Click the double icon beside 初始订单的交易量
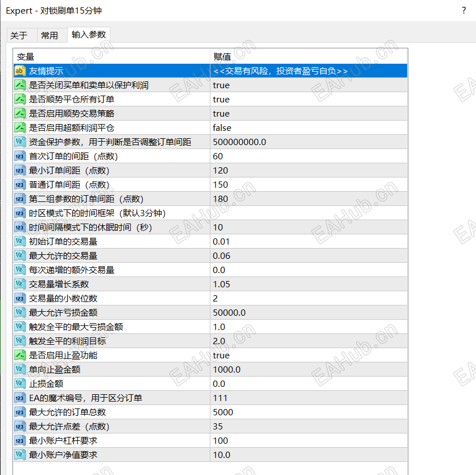The width and height of the screenshot is (476, 475). pyautogui.click(x=20, y=241)
